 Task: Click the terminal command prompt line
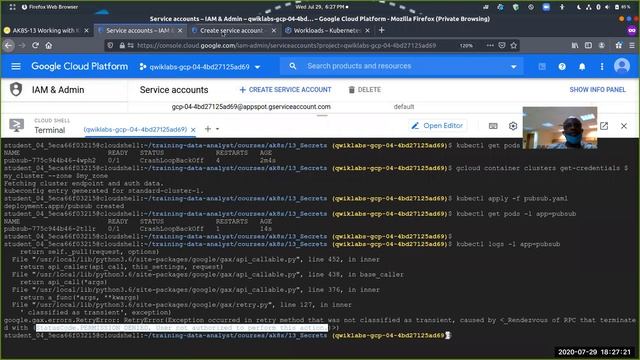point(227,336)
